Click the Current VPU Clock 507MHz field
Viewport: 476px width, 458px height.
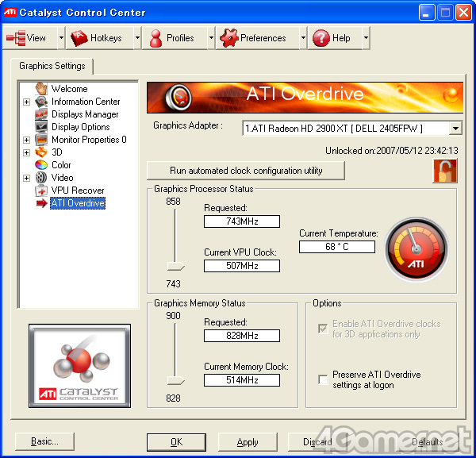coord(242,266)
